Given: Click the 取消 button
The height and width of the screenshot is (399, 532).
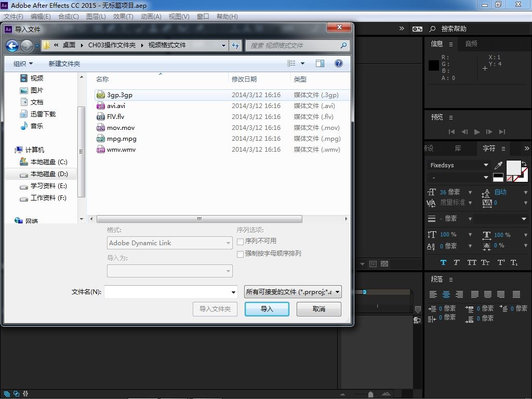Looking at the screenshot, I should click(319, 309).
